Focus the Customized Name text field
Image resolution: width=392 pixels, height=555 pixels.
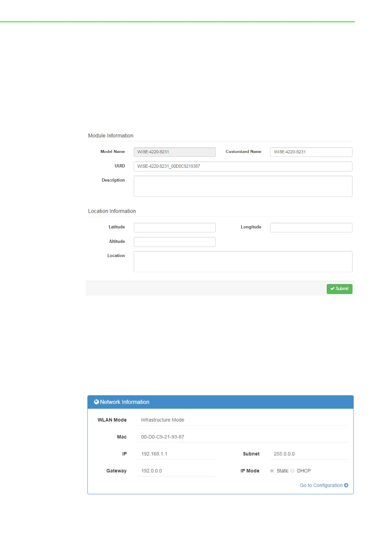(311, 152)
